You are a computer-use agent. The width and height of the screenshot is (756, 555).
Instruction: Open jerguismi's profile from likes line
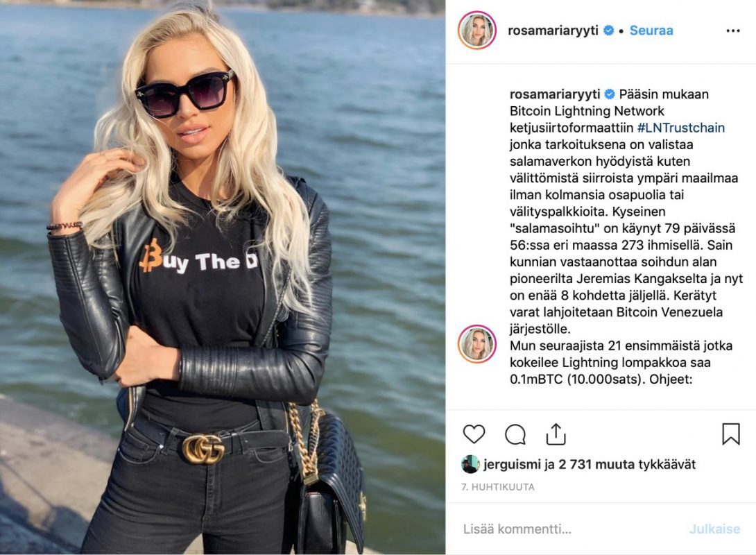click(x=512, y=464)
